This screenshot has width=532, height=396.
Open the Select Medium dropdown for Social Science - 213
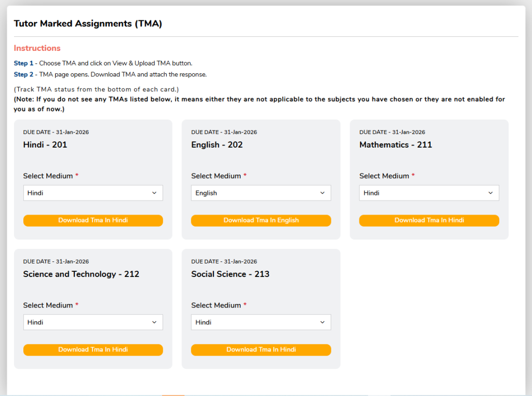260,322
